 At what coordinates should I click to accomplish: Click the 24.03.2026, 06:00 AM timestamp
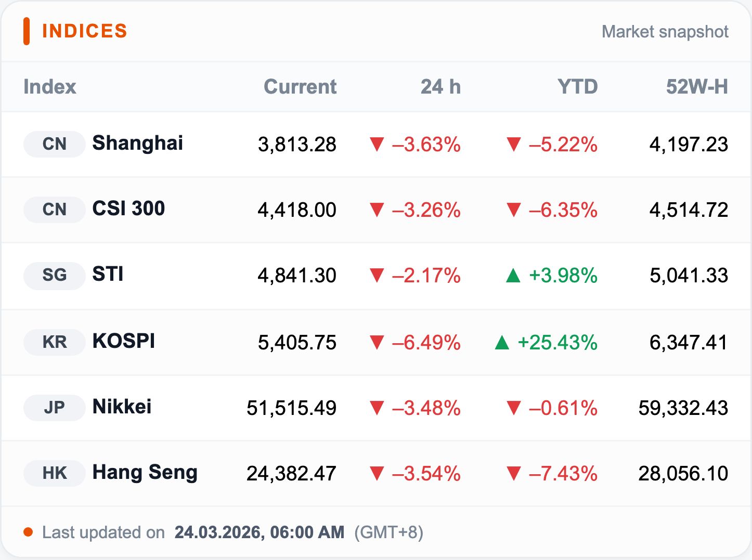[x=259, y=532]
